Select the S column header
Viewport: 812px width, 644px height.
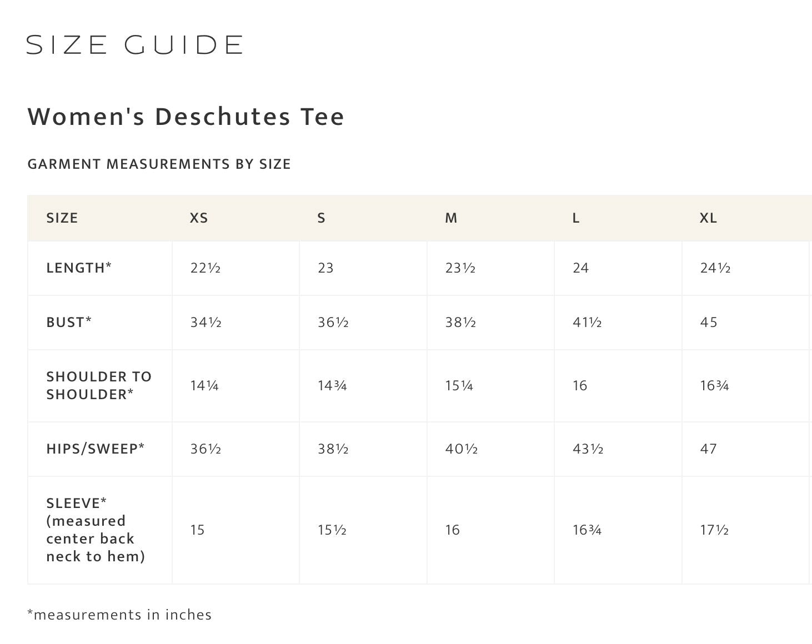[321, 218]
